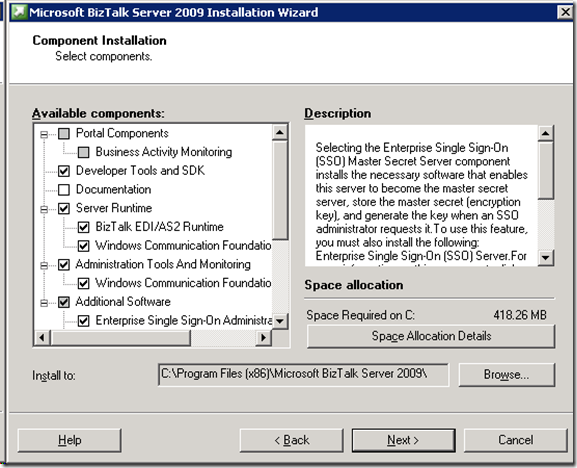
Task: Collapse Administration Tools And Monitoring node
Action: click(x=44, y=265)
